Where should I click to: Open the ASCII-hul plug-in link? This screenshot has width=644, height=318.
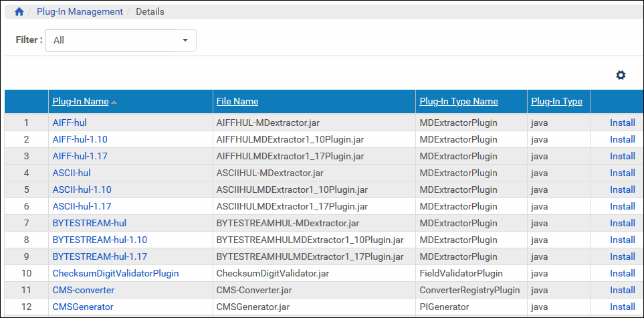pos(72,173)
